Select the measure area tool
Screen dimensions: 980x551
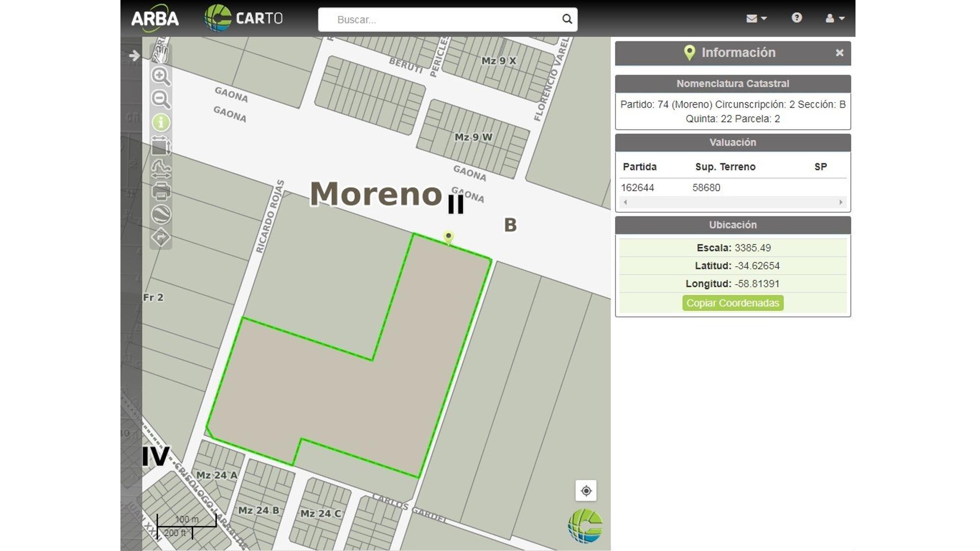pyautogui.click(x=161, y=145)
